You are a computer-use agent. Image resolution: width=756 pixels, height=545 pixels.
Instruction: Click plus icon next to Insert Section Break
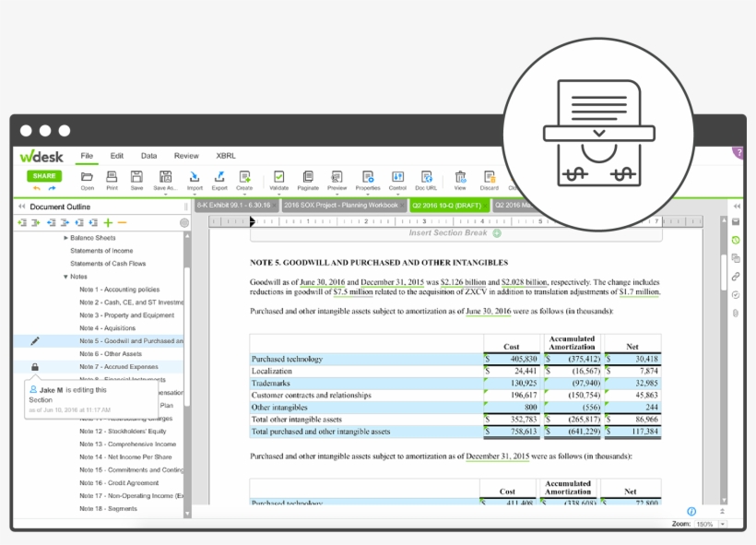[x=497, y=233]
